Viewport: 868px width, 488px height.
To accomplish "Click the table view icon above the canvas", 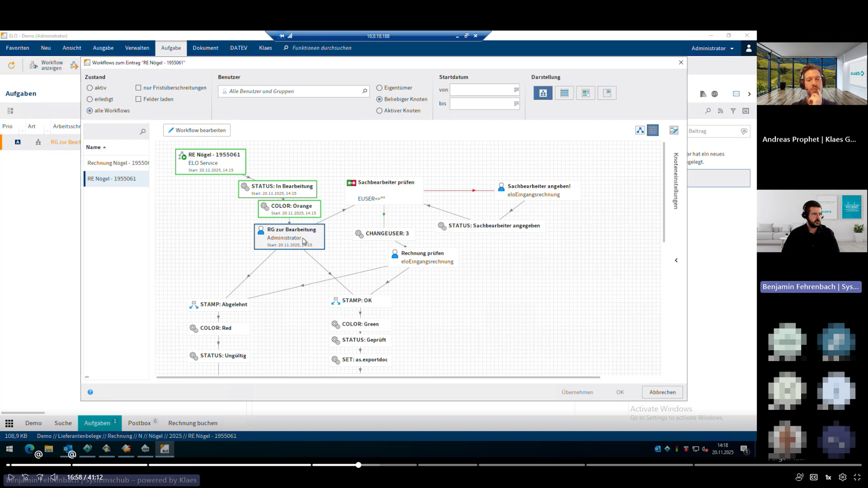I will [x=653, y=130].
